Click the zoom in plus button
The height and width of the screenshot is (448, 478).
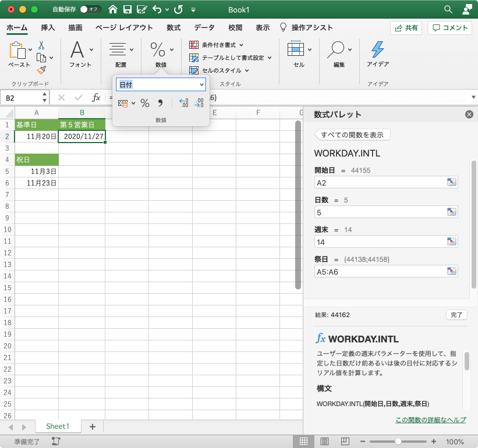coord(434,441)
